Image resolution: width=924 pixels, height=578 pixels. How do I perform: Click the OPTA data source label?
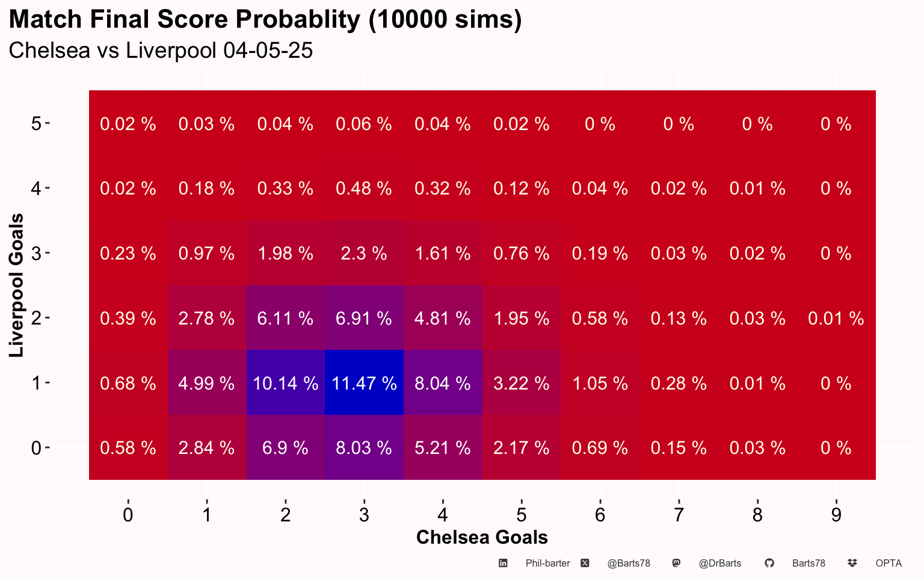coord(889,564)
